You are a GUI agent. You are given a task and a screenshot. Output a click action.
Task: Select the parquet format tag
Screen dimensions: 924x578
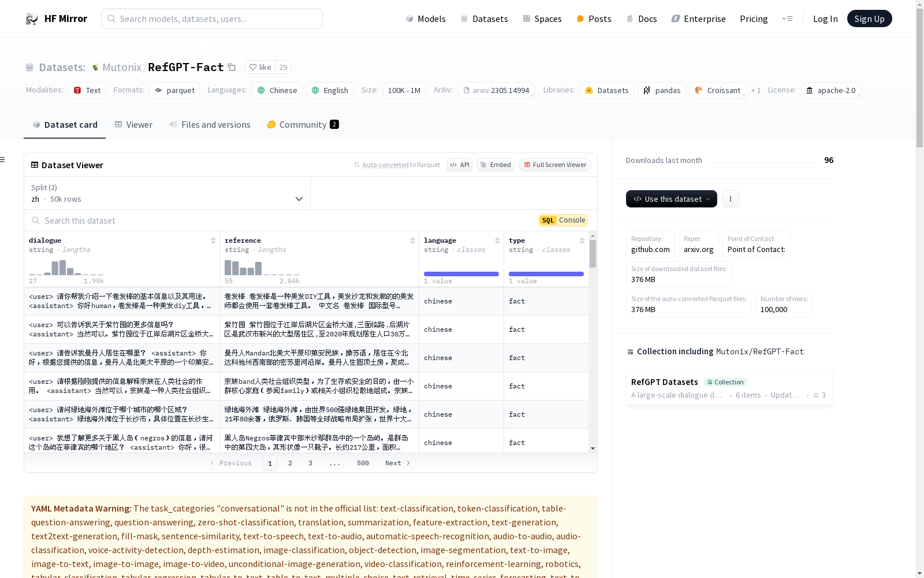click(x=174, y=90)
